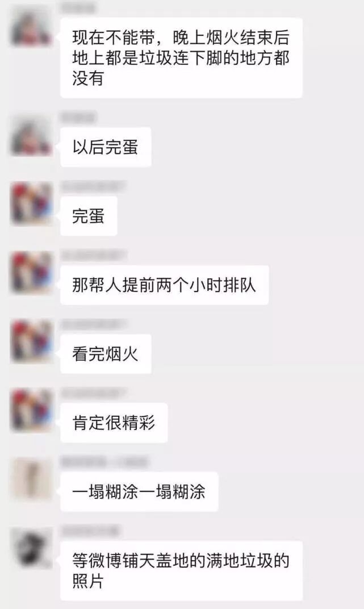This screenshot has height=609, width=364.
Task: Select the '以后完蛋' message bubble
Action: click(106, 147)
